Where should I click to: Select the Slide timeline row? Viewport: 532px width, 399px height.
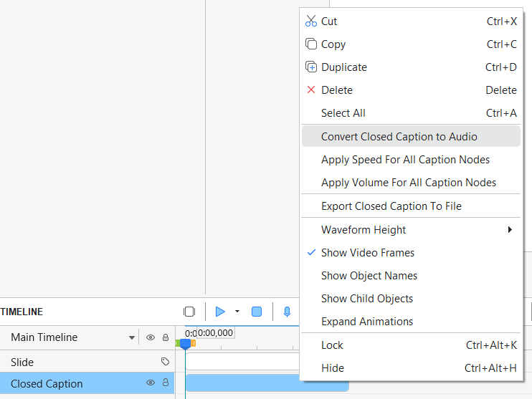click(87, 362)
